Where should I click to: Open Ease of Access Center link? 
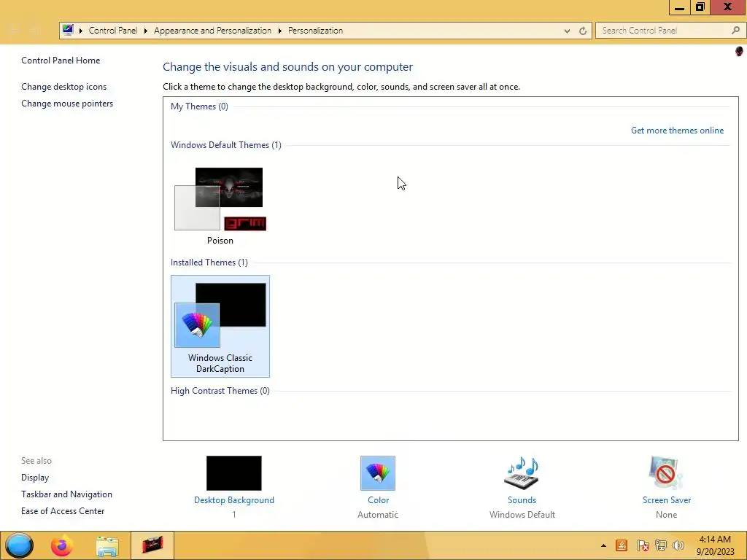coord(63,511)
